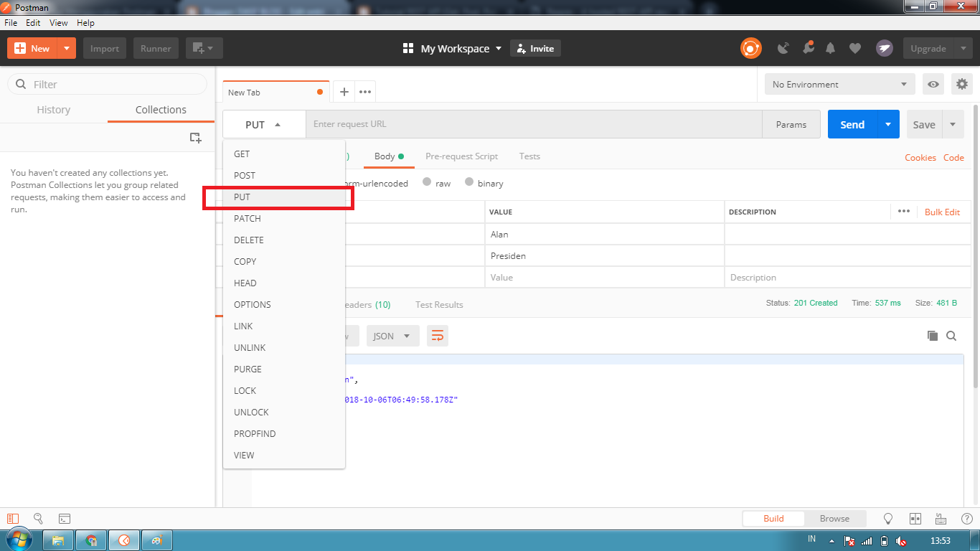Viewport: 980px width, 551px height.
Task: Switch to the Collections sidebar tab
Action: [x=161, y=109]
